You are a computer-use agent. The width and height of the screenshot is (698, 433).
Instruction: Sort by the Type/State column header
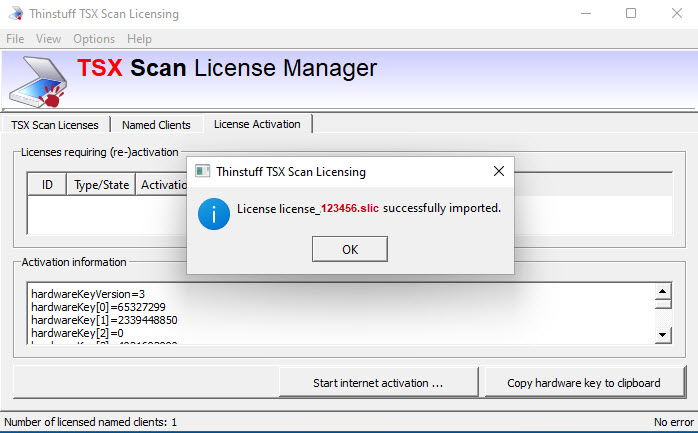click(101, 185)
